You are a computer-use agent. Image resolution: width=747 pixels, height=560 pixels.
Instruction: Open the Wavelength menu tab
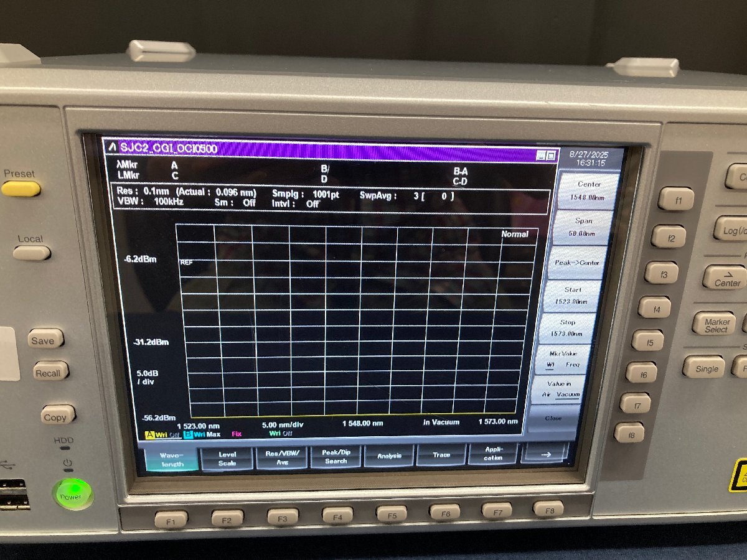[x=171, y=459]
